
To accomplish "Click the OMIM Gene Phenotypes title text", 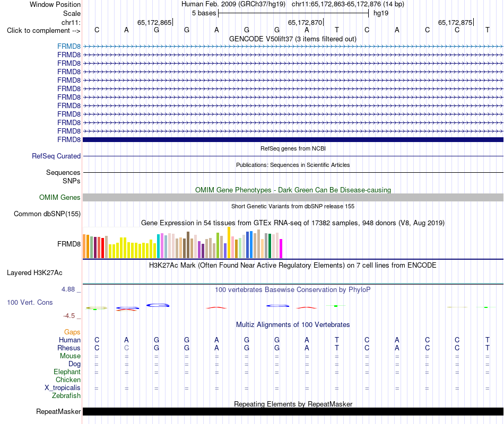I will (293, 190).
